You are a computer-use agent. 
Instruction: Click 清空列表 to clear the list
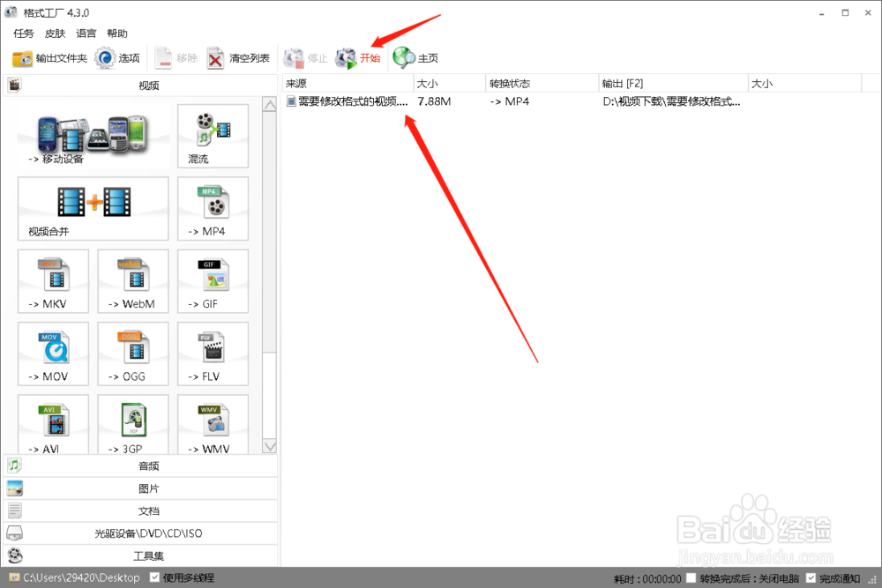pyautogui.click(x=238, y=58)
